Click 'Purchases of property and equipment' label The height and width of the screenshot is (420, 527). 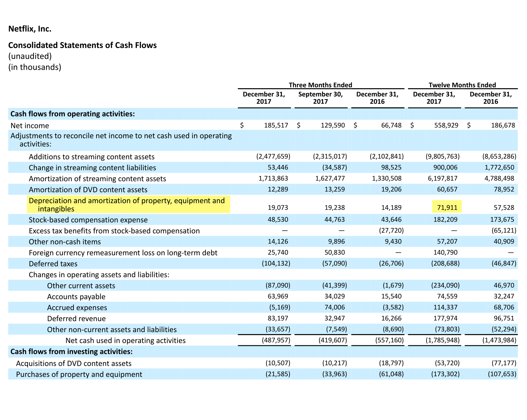(79, 374)
